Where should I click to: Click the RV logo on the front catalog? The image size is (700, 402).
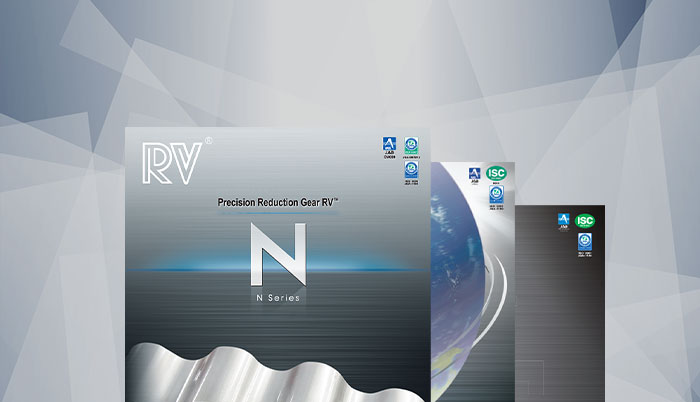pos(171,162)
